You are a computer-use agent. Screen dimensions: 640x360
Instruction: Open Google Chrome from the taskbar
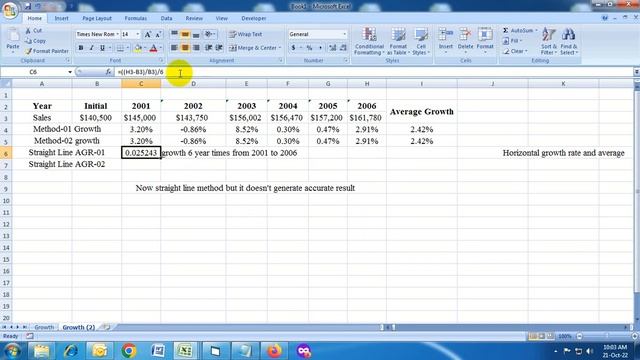(129, 351)
